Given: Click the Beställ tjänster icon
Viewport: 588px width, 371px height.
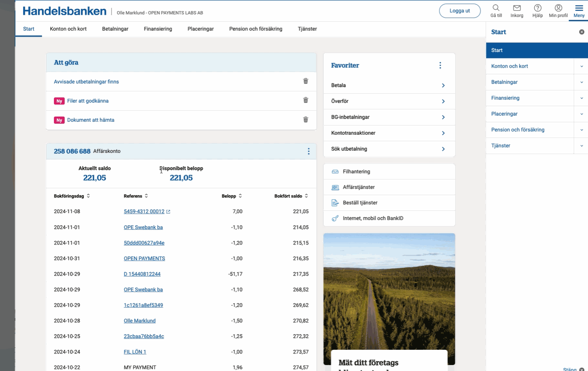Looking at the screenshot, I should (x=335, y=203).
